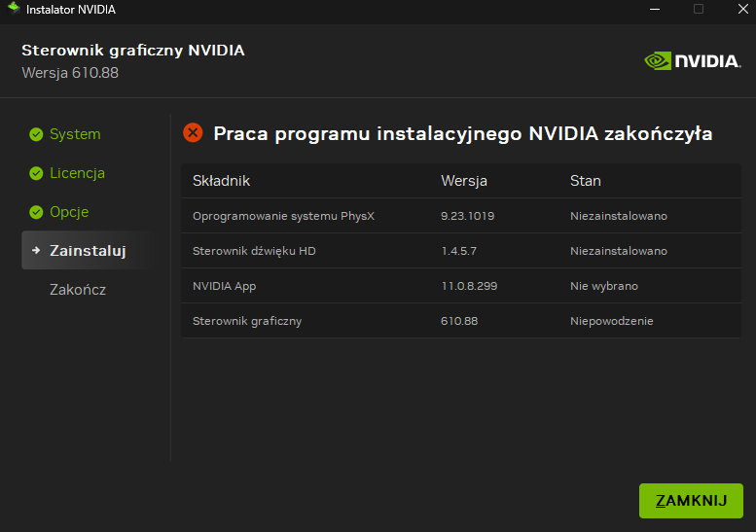Close the Instalator NVIDIA window
This screenshot has height=532, width=756.
[x=743, y=9]
